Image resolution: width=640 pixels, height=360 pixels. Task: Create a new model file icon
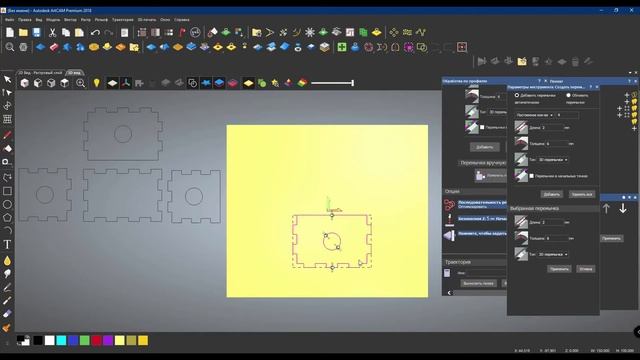pos(10,32)
